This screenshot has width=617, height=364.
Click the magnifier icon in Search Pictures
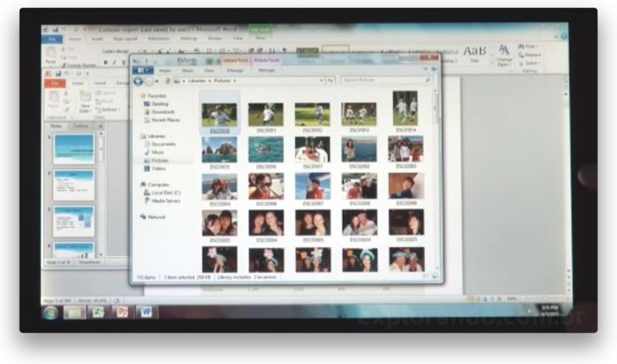pyautogui.click(x=428, y=81)
